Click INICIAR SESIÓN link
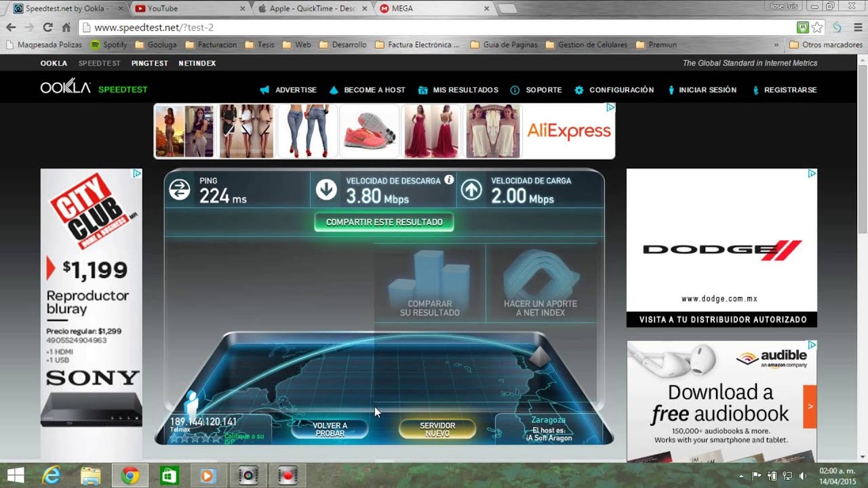Screen dimensions: 868x488 [x=701, y=89]
